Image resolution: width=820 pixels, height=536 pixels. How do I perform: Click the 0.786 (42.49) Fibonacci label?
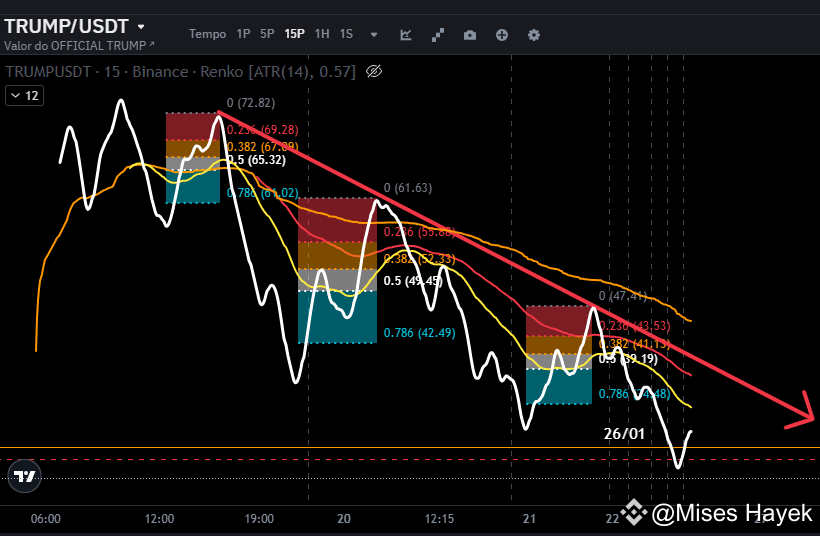point(419,333)
